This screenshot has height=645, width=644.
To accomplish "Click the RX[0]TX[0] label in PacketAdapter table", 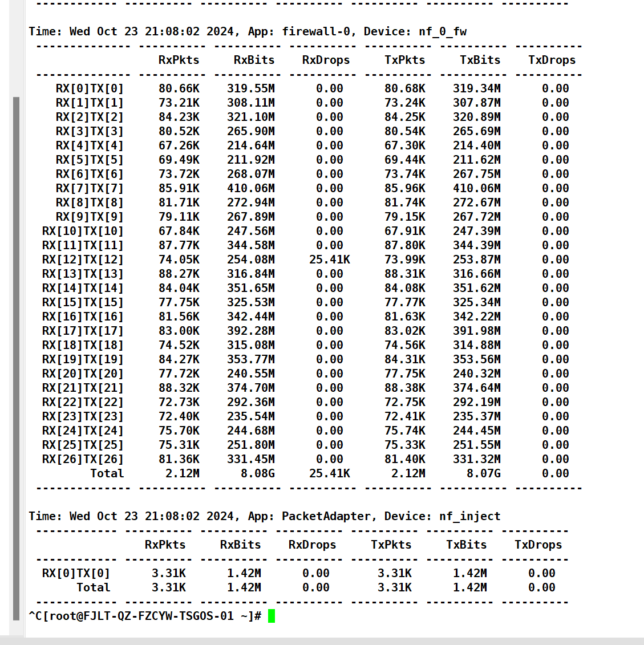I will click(76, 573).
